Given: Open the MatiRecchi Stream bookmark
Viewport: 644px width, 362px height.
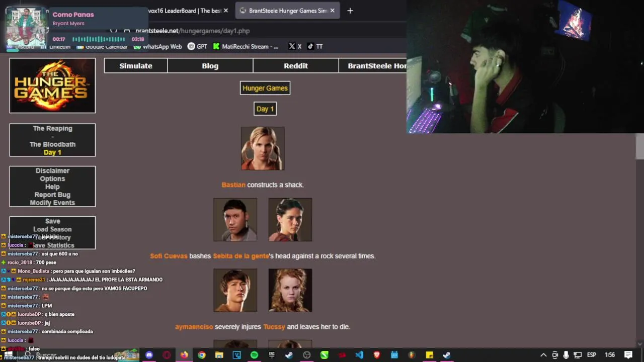Looking at the screenshot, I should pos(246,46).
